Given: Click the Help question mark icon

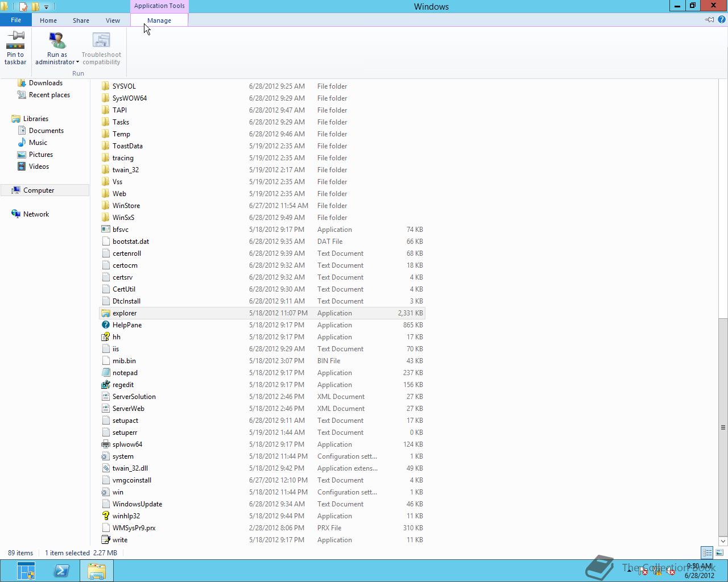Looking at the screenshot, I should coord(721,19).
